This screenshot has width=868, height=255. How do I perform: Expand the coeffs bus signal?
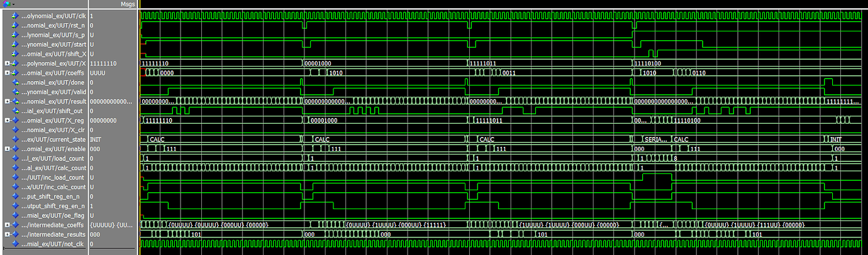7,73
